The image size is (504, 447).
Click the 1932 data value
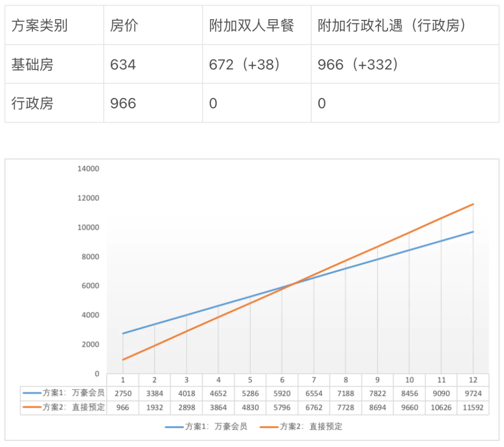pyautogui.click(x=154, y=408)
